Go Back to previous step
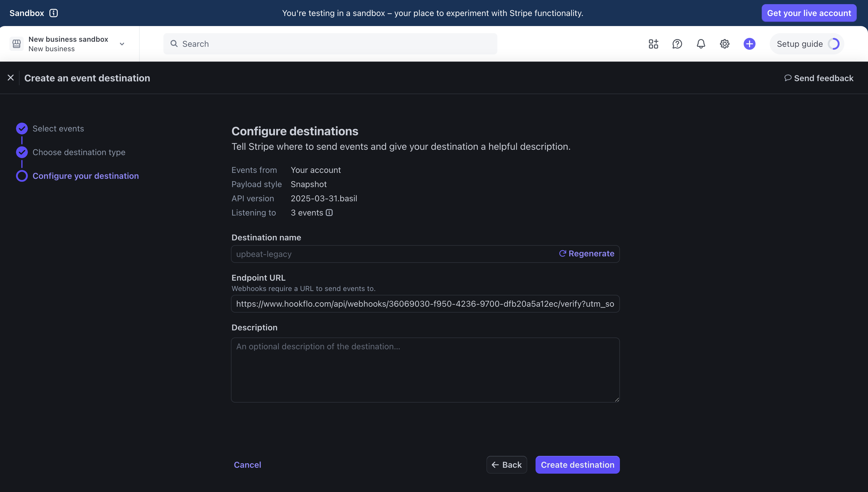Image resolution: width=868 pixels, height=492 pixels. tap(507, 465)
